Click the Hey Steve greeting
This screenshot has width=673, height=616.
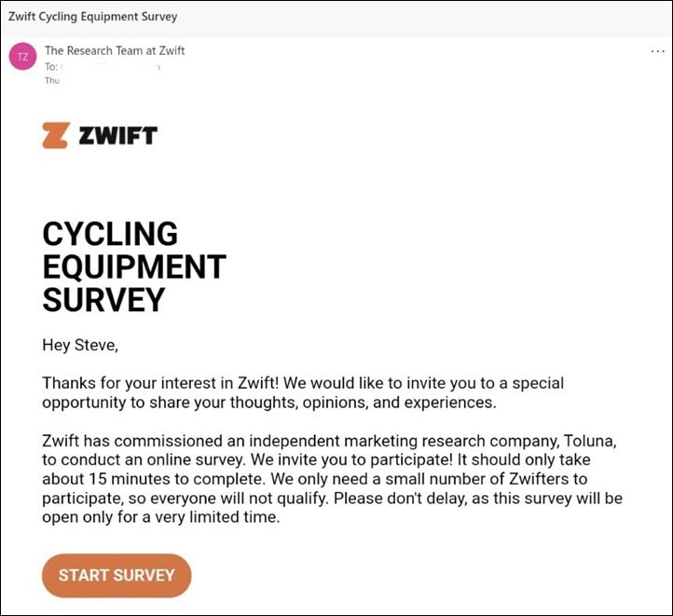click(80, 346)
